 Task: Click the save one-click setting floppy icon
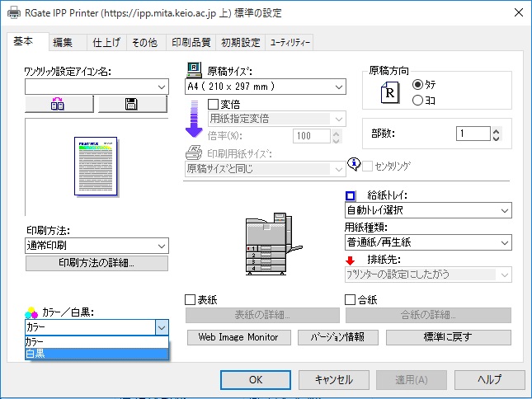click(x=132, y=104)
